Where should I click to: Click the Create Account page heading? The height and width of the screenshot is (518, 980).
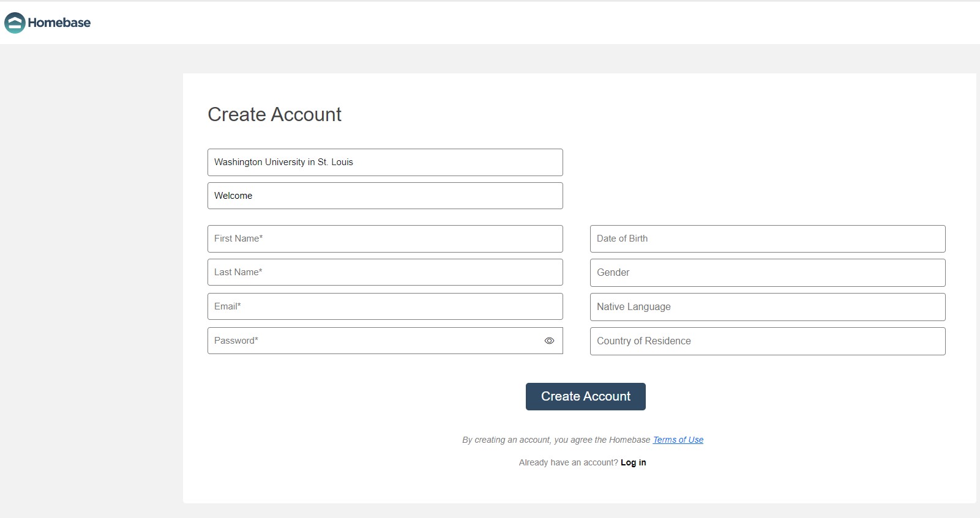click(274, 114)
